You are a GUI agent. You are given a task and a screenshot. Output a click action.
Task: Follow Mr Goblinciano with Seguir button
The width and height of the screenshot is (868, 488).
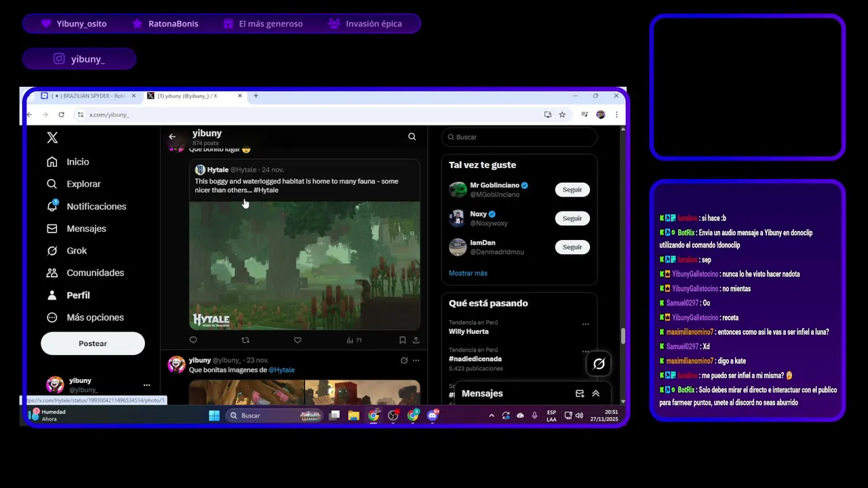pyautogui.click(x=572, y=190)
